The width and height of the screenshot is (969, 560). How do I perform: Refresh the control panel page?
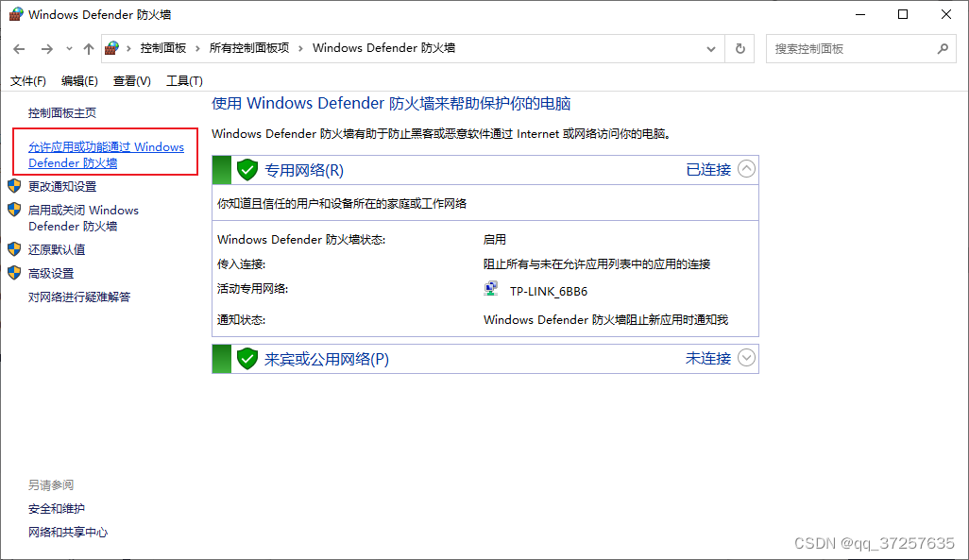pos(739,49)
